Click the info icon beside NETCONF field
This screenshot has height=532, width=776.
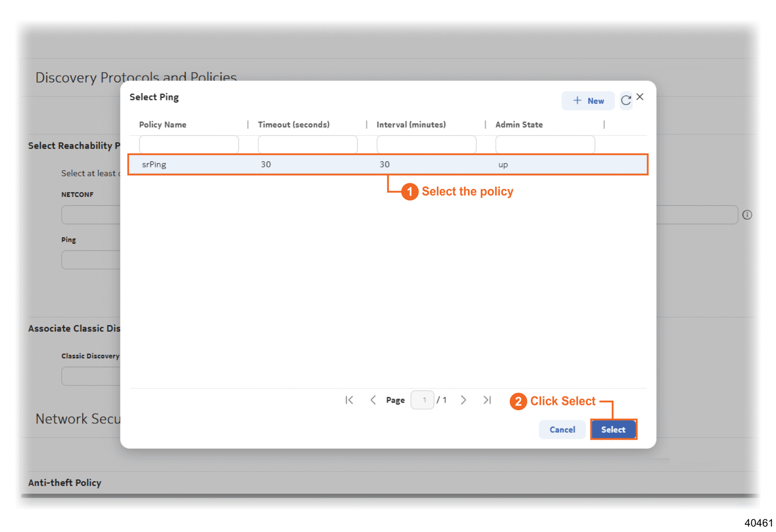(x=747, y=215)
